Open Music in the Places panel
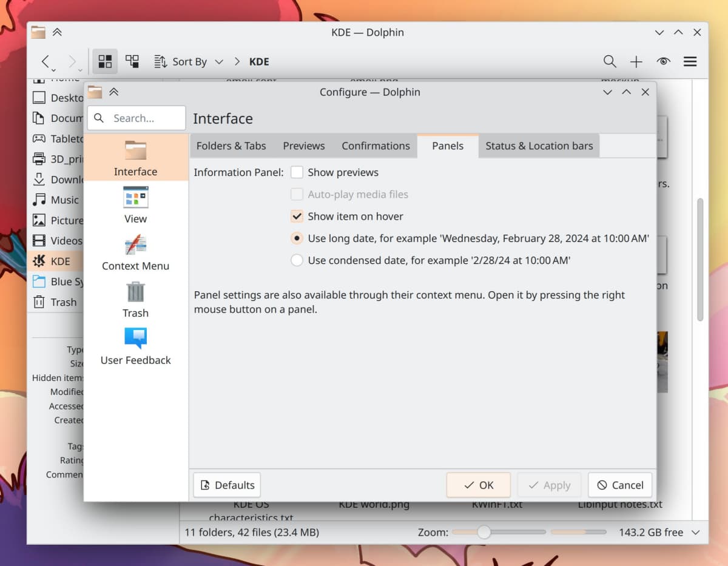This screenshot has width=728, height=566. 56,200
